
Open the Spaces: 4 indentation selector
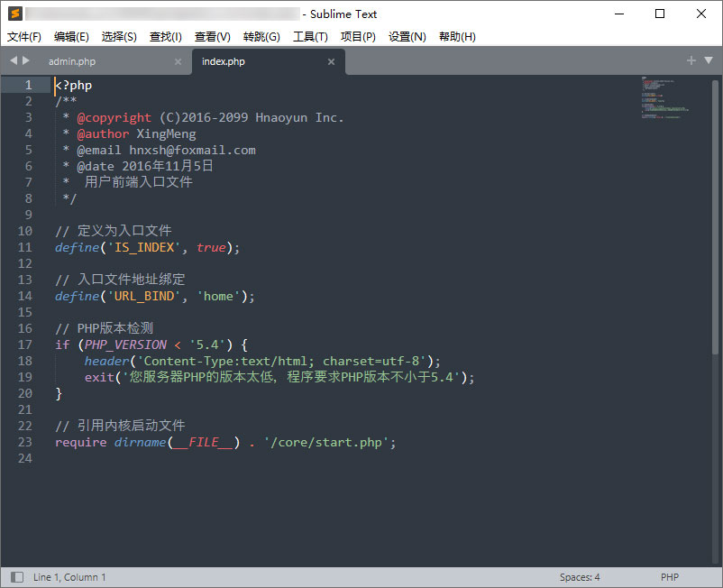[582, 576]
